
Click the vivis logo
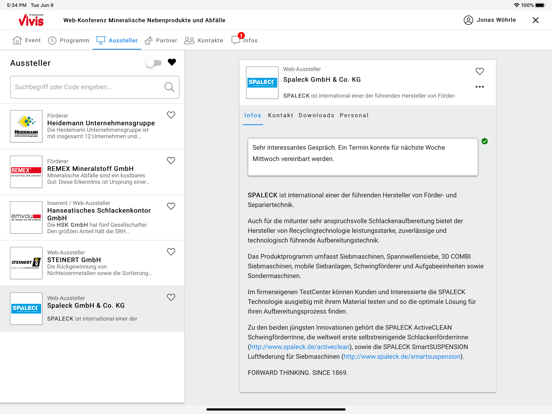(31, 20)
